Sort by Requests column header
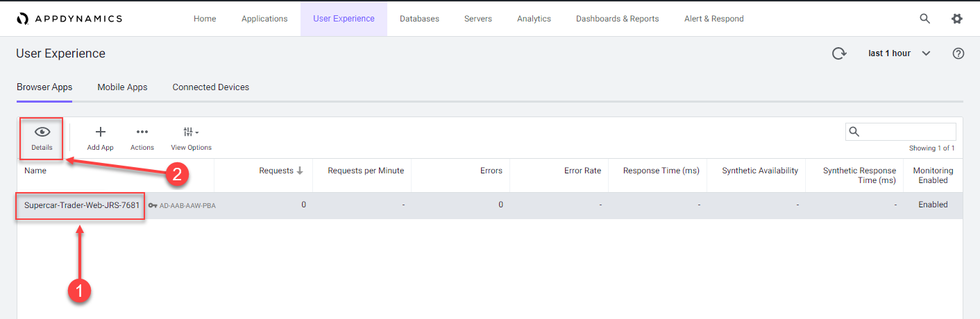 276,171
